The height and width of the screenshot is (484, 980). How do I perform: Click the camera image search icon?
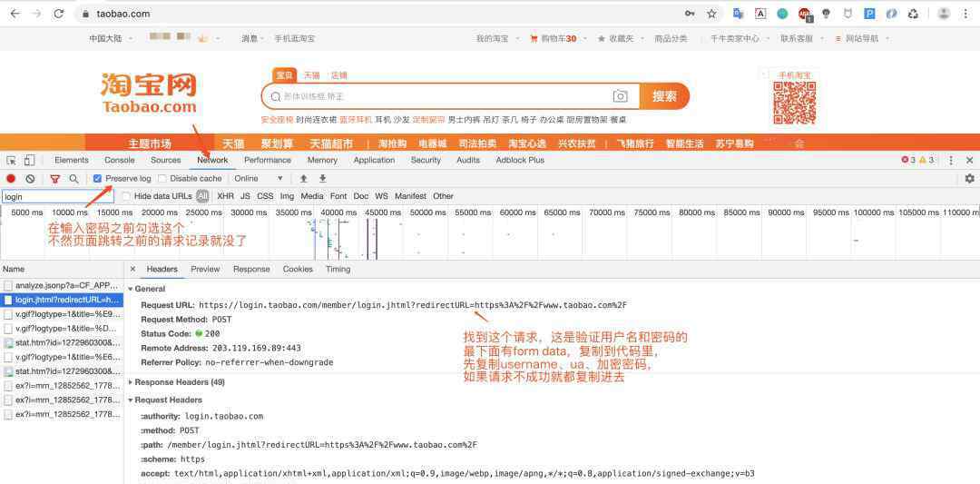pyautogui.click(x=620, y=96)
